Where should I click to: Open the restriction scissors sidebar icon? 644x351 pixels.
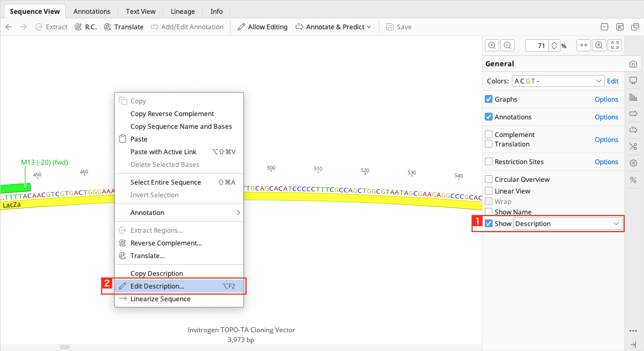(x=633, y=146)
